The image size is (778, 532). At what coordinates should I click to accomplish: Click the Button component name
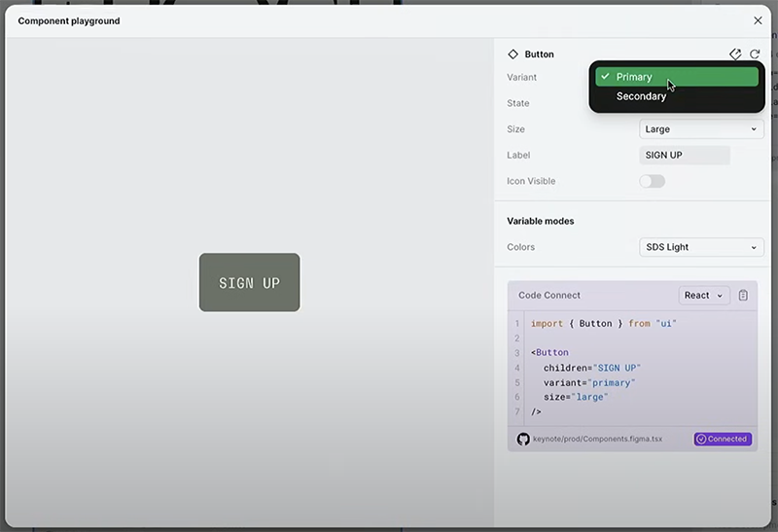coord(540,54)
